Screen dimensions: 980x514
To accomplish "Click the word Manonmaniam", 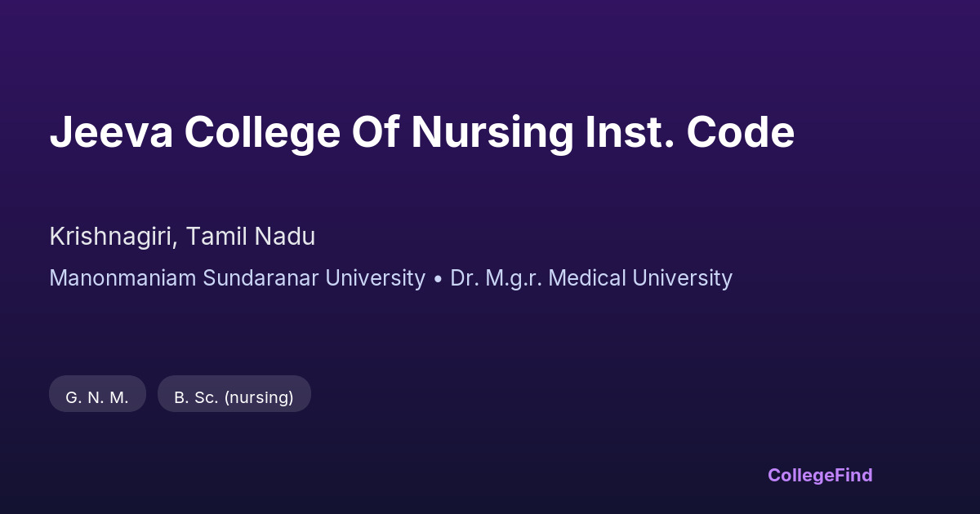I will pos(122,278).
